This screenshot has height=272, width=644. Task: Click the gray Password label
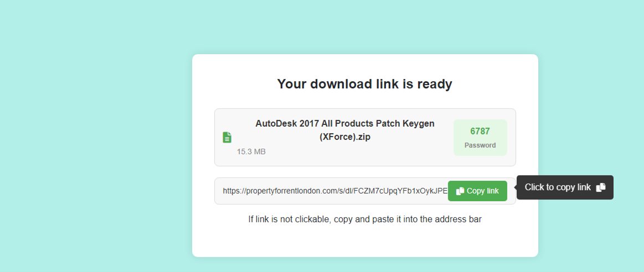coord(480,145)
